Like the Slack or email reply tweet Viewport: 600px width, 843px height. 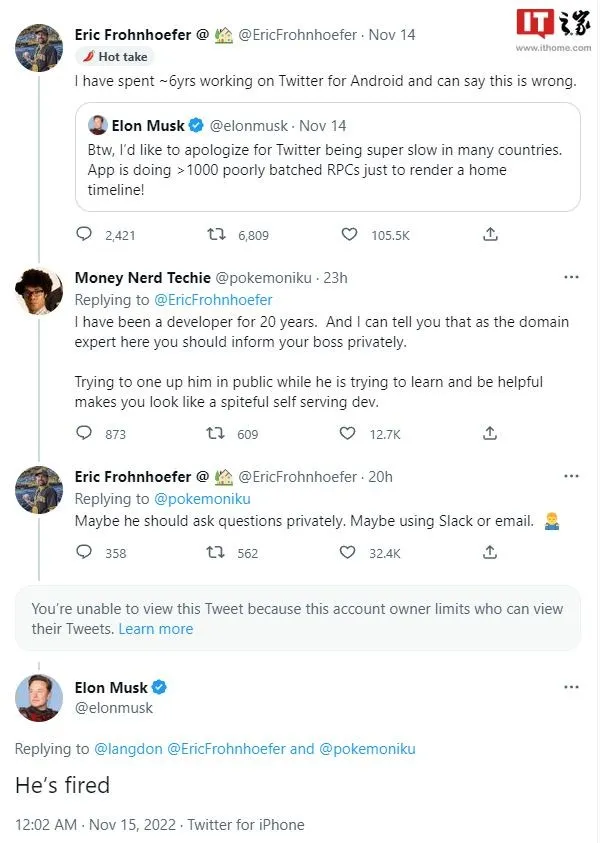(x=348, y=552)
